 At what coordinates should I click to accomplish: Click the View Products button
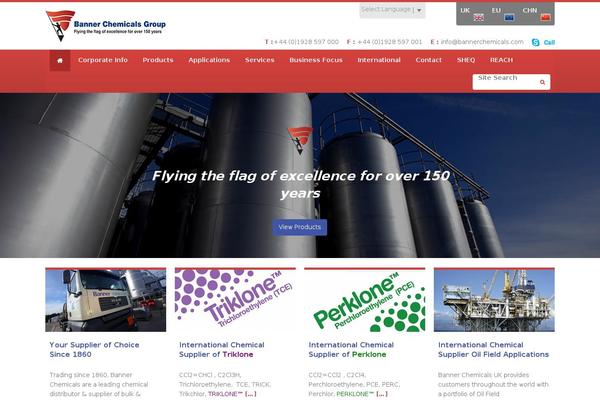[300, 227]
